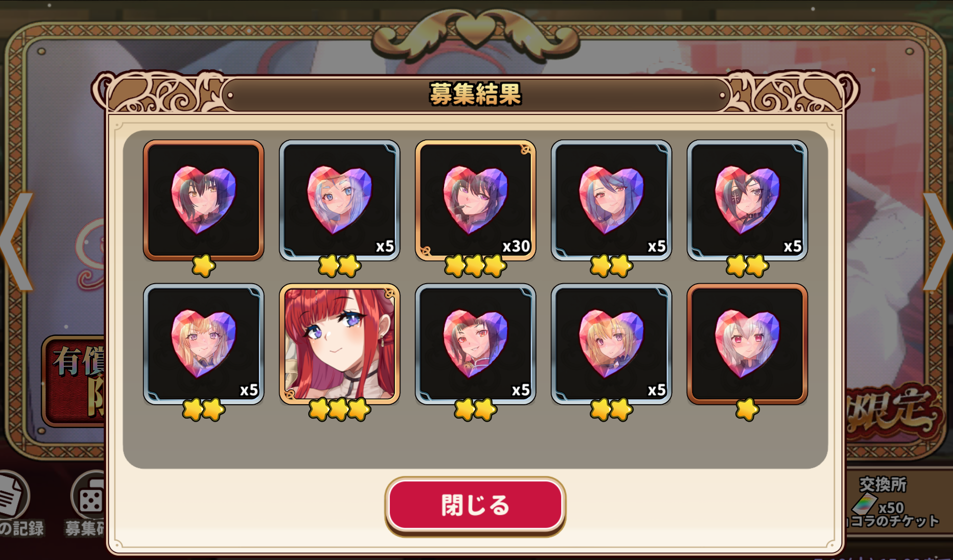Open the x30 three-star heart gem reward
953x560 pixels.
pos(476,200)
